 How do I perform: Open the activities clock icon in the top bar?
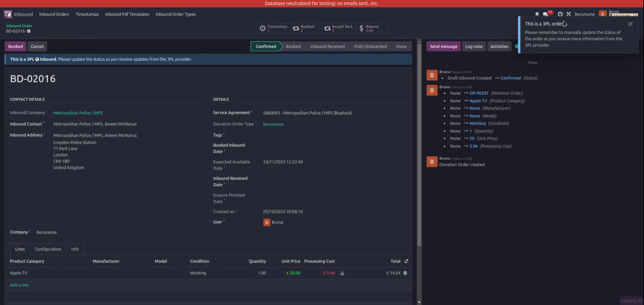[x=560, y=14]
